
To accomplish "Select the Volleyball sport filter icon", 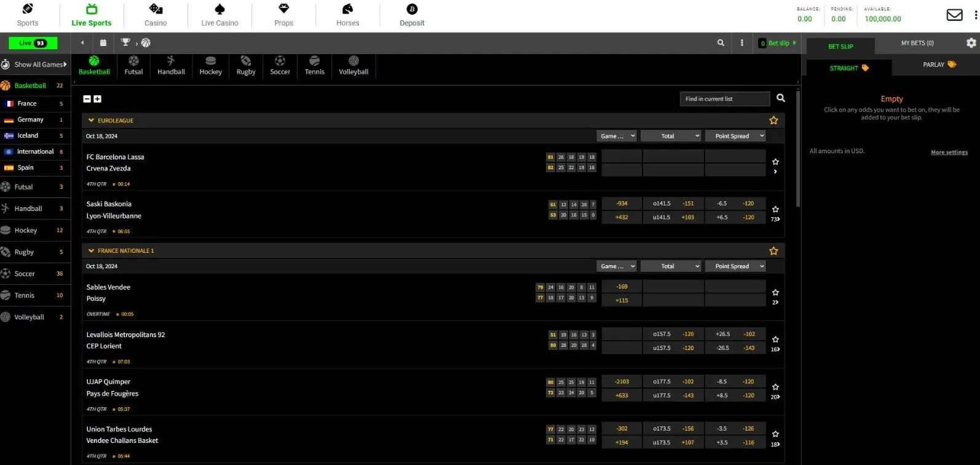I will 354,65.
